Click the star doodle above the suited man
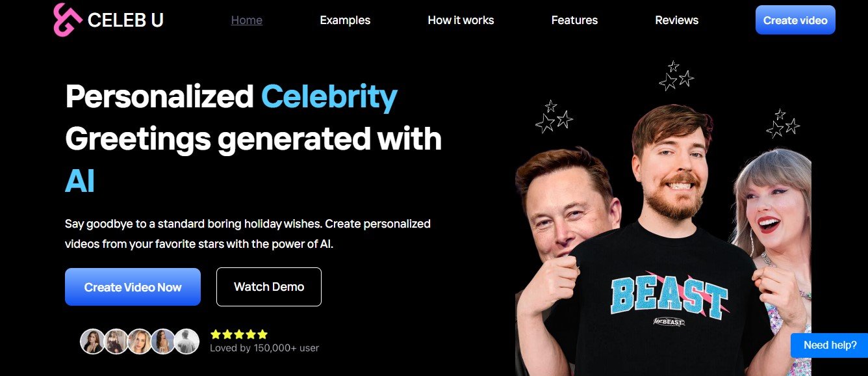Image resolution: width=868 pixels, height=376 pixels. coord(554,116)
